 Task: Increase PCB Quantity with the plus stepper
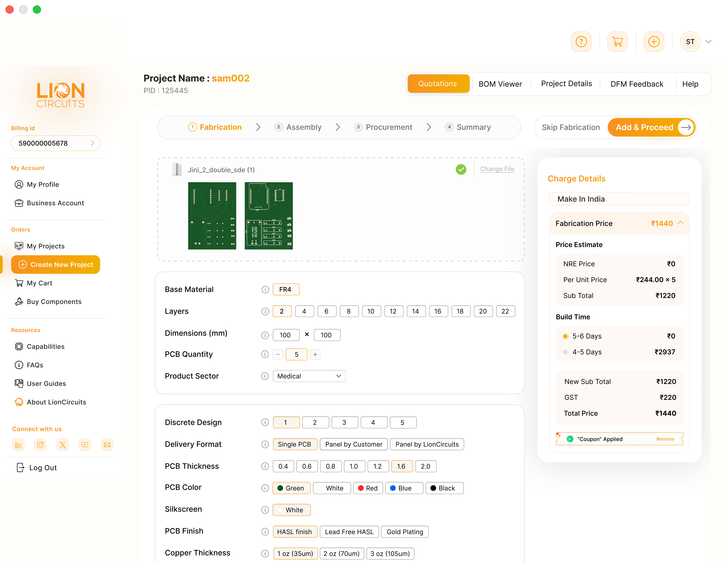click(315, 354)
